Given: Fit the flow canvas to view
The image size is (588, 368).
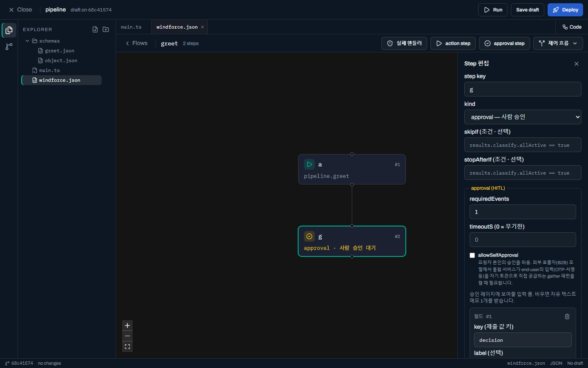Looking at the screenshot, I should point(127,347).
